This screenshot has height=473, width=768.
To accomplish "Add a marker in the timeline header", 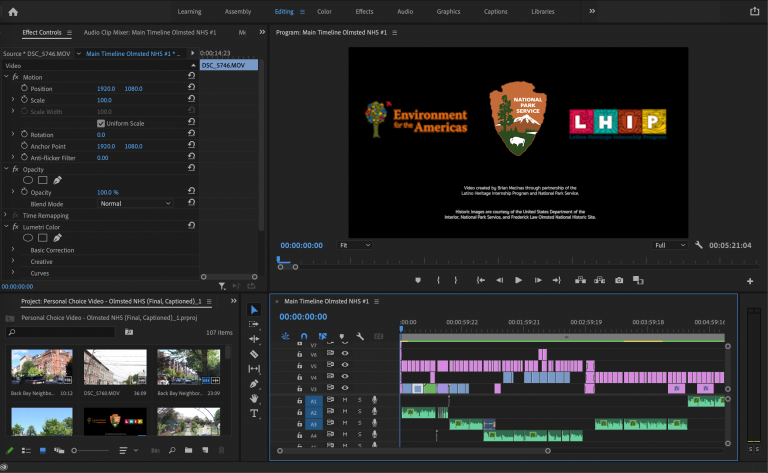I will coord(341,336).
